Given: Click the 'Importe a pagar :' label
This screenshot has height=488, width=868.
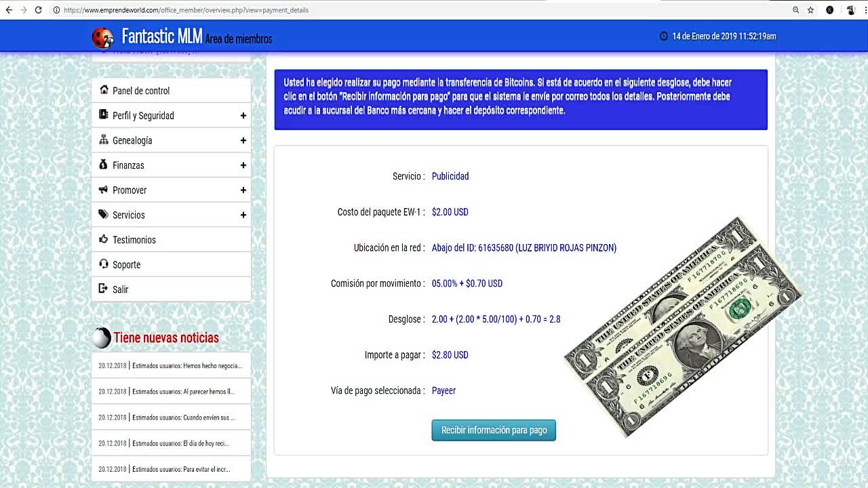Looking at the screenshot, I should (x=395, y=355).
